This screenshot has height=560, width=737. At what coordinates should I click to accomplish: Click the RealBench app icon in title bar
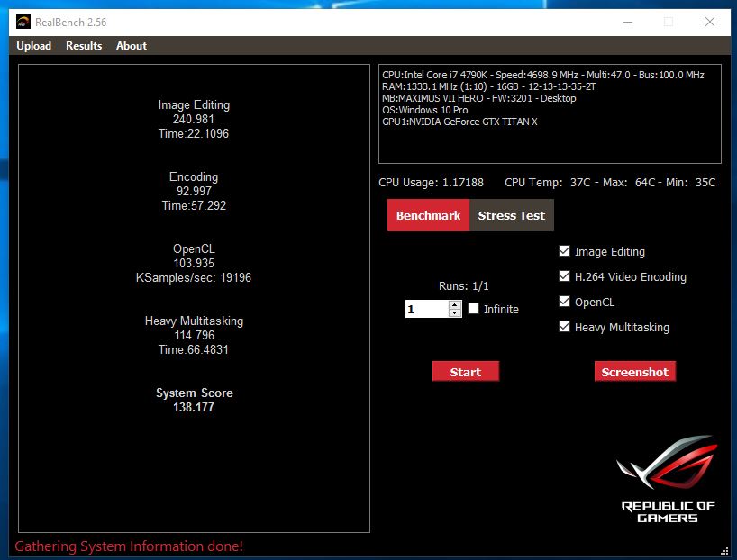pyautogui.click(x=23, y=22)
